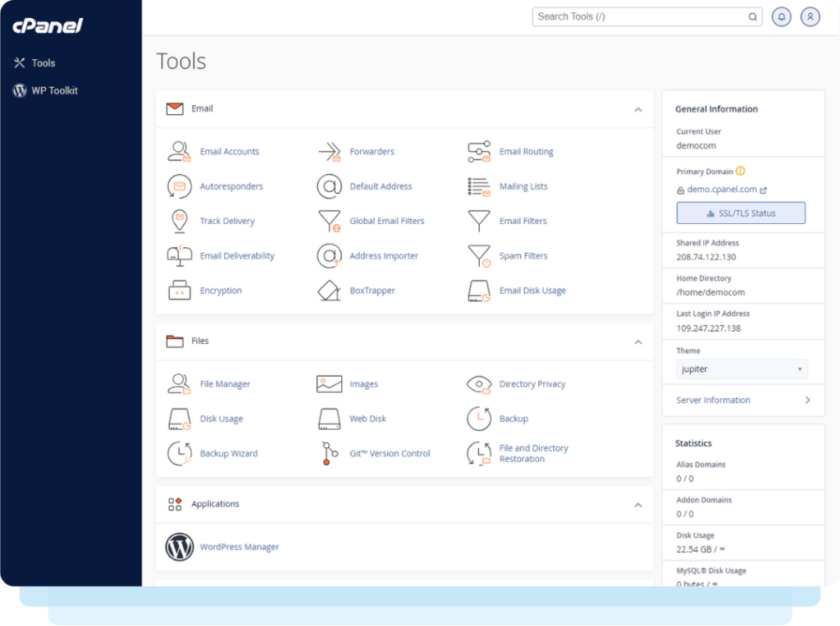This screenshot has height=626, width=840.
Task: Open WordPress Manager
Action: [239, 546]
